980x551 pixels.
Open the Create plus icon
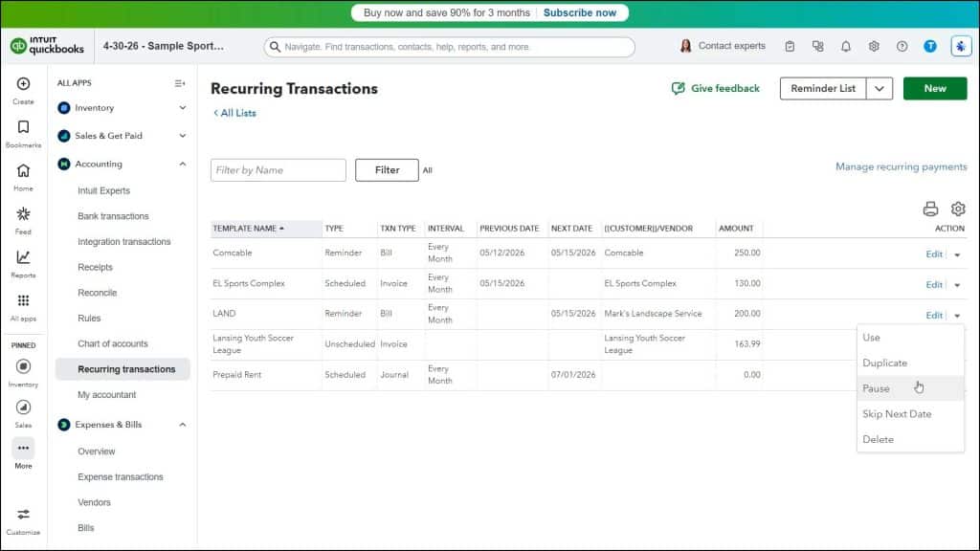[23, 84]
